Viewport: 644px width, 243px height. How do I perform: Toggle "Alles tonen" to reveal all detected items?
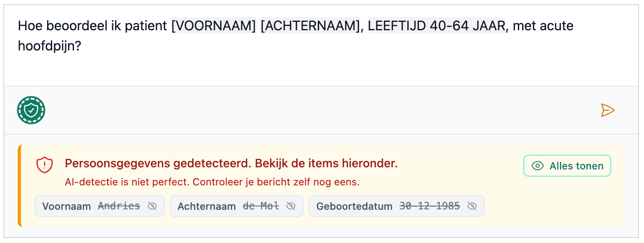(x=567, y=166)
